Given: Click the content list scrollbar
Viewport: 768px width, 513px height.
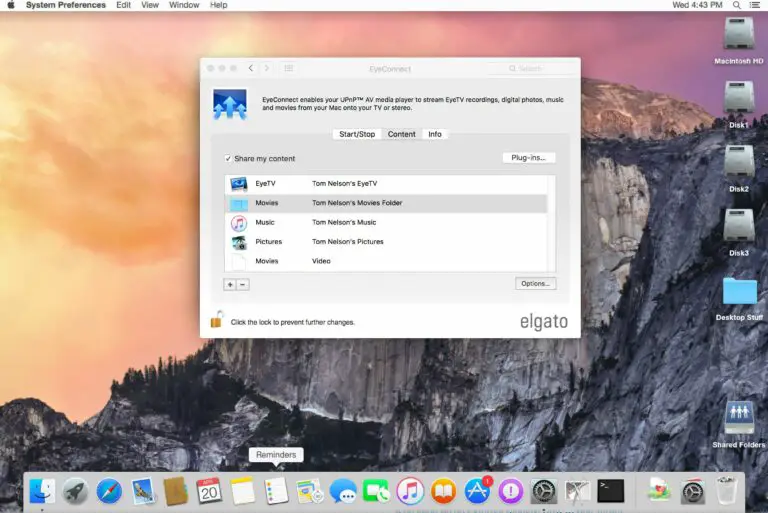Looking at the screenshot, I should pos(552,223).
